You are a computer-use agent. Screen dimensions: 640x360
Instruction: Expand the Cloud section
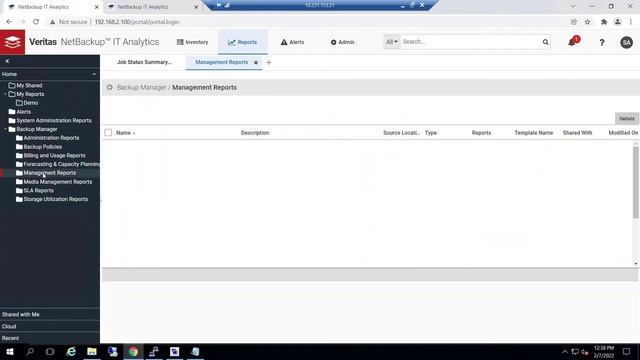(x=50, y=327)
